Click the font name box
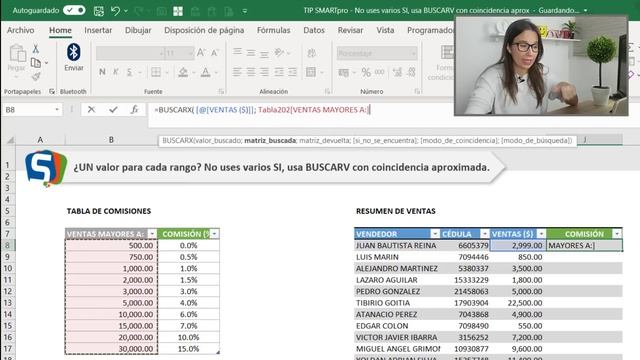This screenshot has width=640, height=360. click(129, 53)
